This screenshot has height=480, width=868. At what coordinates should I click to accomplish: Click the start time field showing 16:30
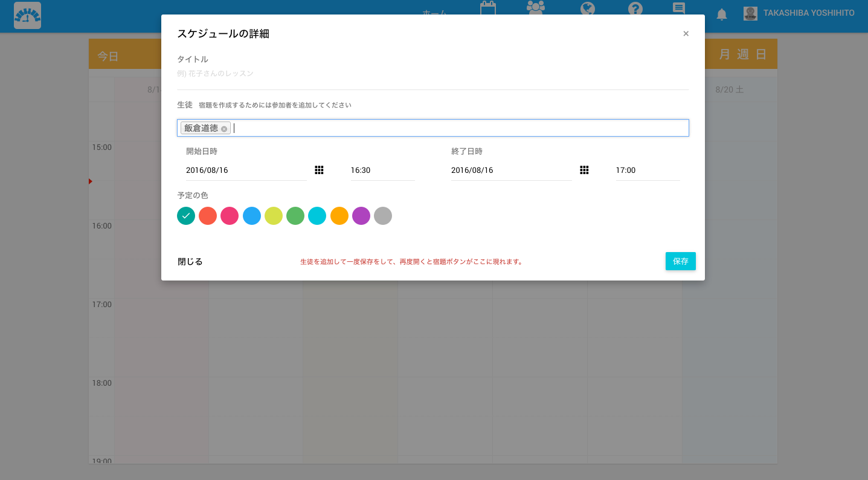coord(382,170)
